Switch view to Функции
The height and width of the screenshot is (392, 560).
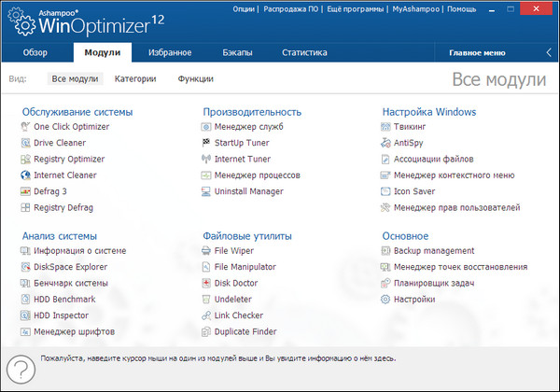coord(195,79)
